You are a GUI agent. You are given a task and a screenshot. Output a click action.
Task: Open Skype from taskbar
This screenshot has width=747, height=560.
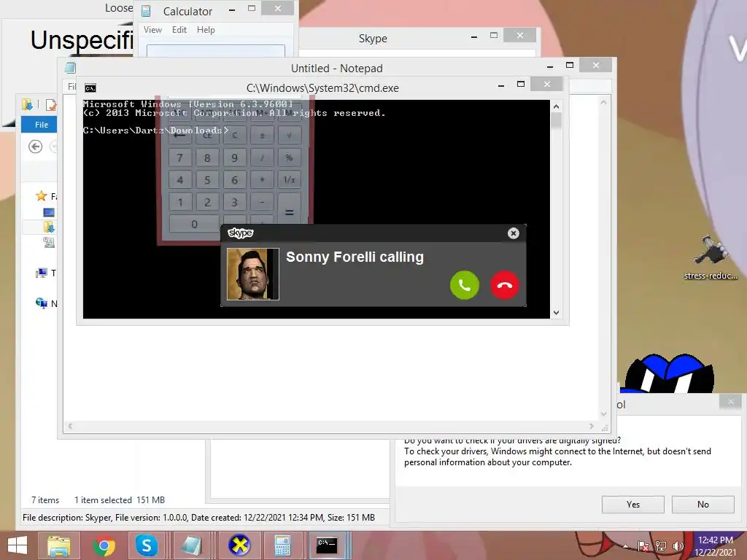pos(146,545)
